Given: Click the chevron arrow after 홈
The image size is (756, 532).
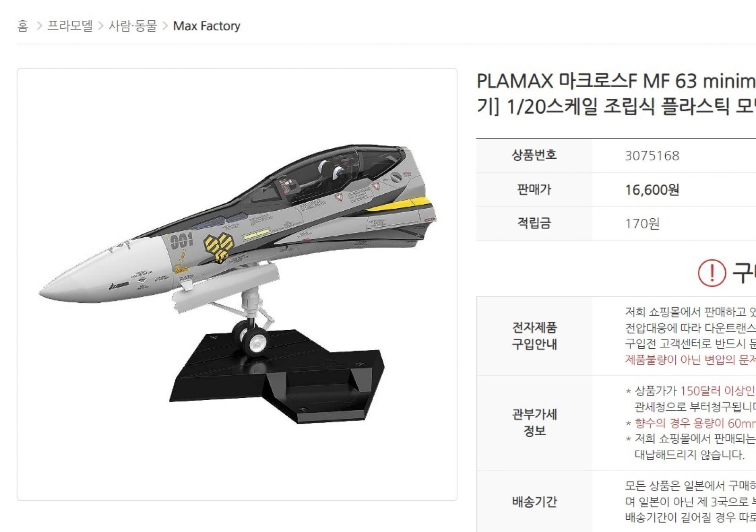Looking at the screenshot, I should coord(40,26).
